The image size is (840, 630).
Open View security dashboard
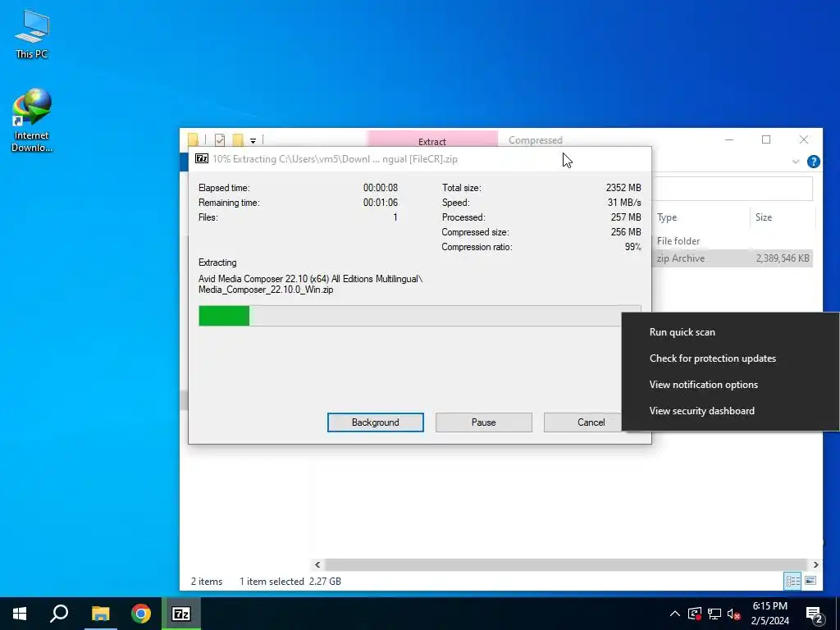coord(702,411)
